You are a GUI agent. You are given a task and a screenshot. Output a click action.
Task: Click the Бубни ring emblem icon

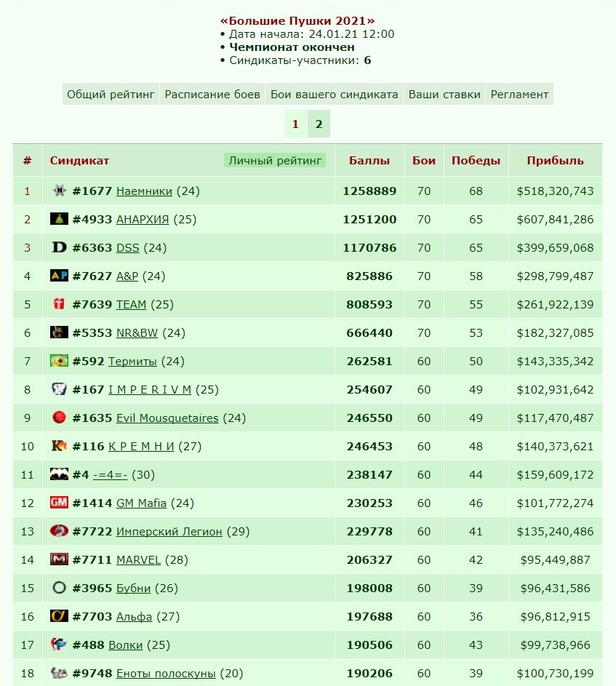tap(59, 588)
